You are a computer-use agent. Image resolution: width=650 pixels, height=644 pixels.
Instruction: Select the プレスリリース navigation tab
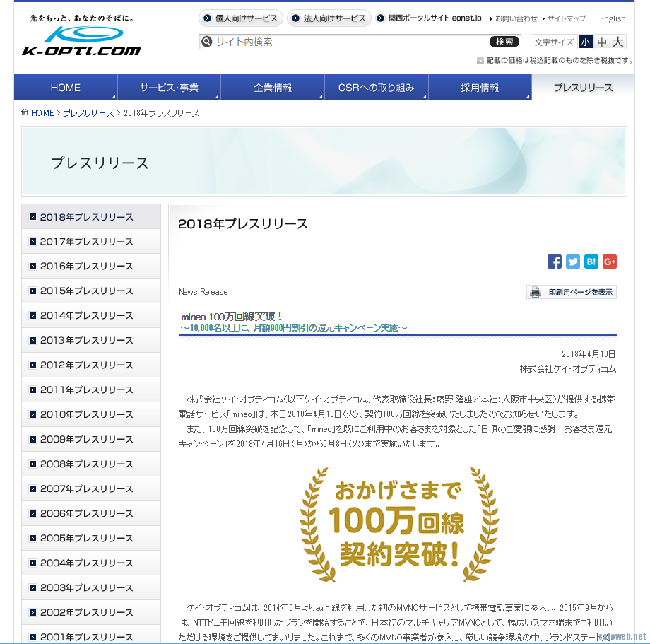point(584,88)
